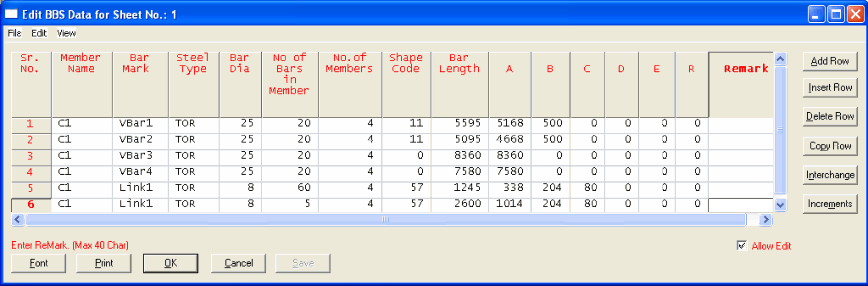Viewport: 868px width, 286px height.
Task: Click the Remark column header
Action: (746, 69)
